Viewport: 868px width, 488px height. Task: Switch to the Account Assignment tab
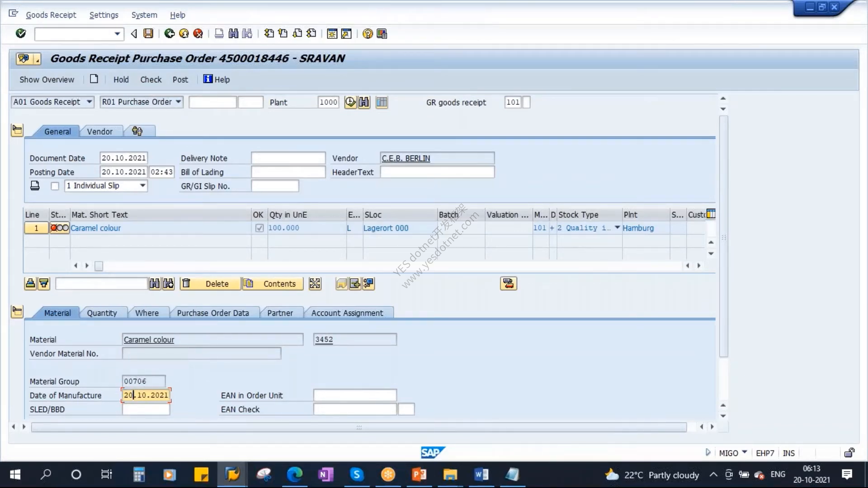click(x=347, y=313)
